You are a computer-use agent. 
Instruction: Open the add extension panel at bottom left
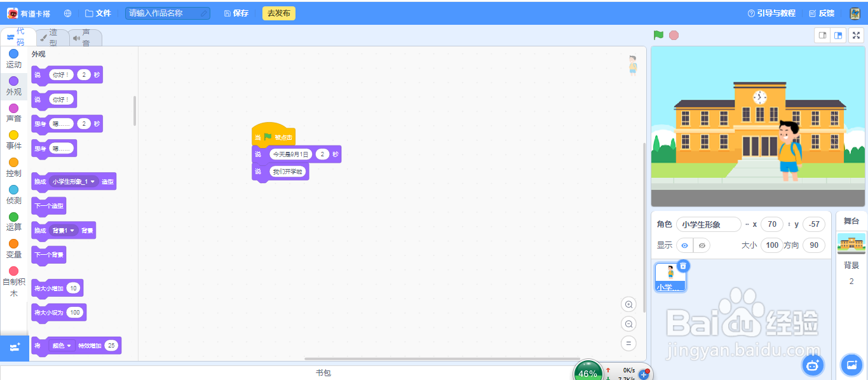[13, 347]
